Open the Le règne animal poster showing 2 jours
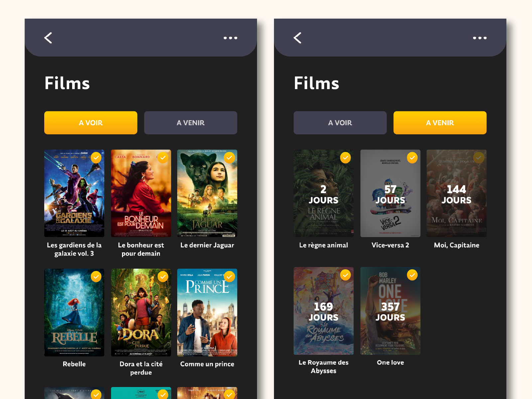Viewport: 532px width, 399px height. pos(324,193)
